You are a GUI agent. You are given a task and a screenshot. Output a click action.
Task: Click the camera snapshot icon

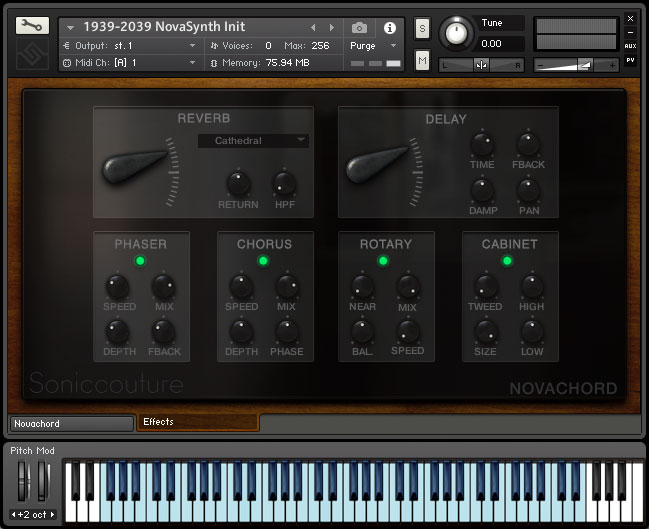tap(359, 28)
